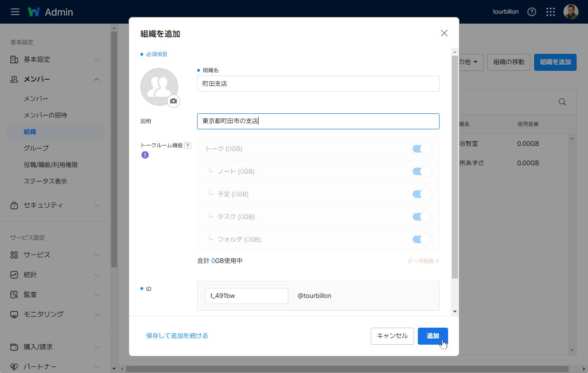Image resolution: width=588 pixels, height=373 pixels.
Task: Click the 追加 button
Action: (x=433, y=336)
